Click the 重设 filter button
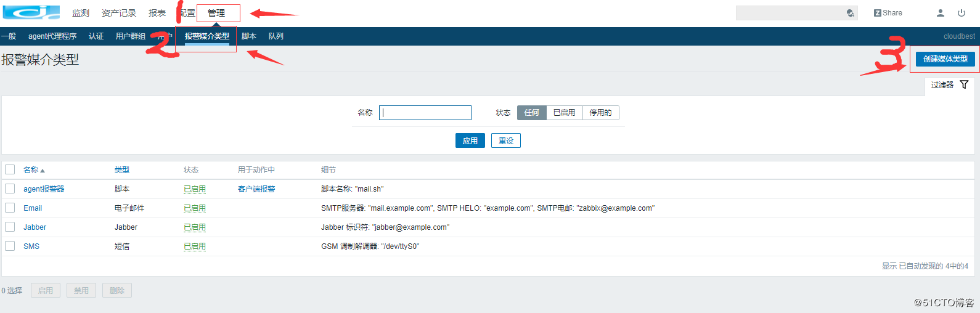This screenshot has height=313, width=980. pos(506,141)
